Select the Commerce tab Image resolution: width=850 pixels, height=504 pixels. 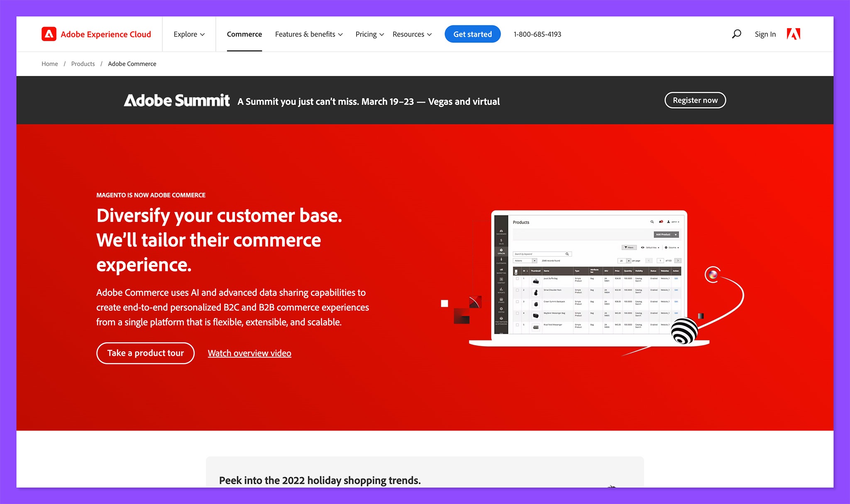click(244, 34)
